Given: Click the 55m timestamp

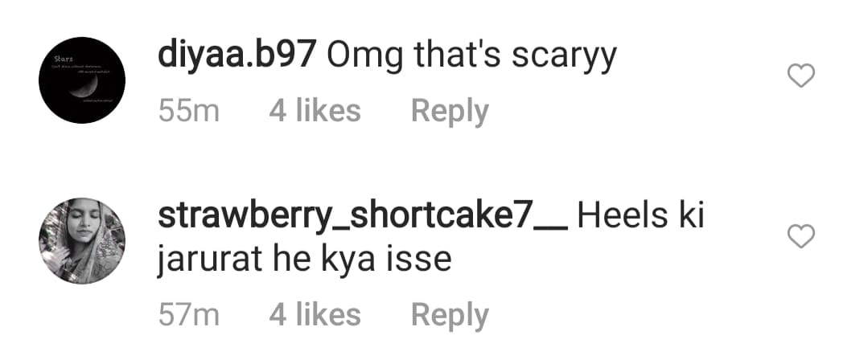Looking at the screenshot, I should (189, 111).
